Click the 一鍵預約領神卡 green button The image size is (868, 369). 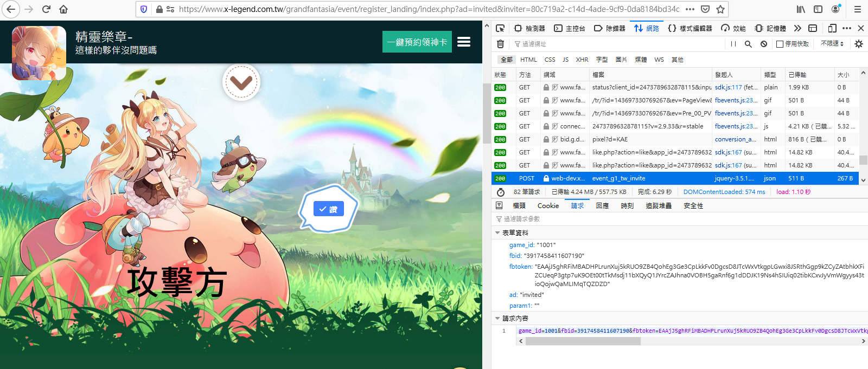tap(417, 42)
